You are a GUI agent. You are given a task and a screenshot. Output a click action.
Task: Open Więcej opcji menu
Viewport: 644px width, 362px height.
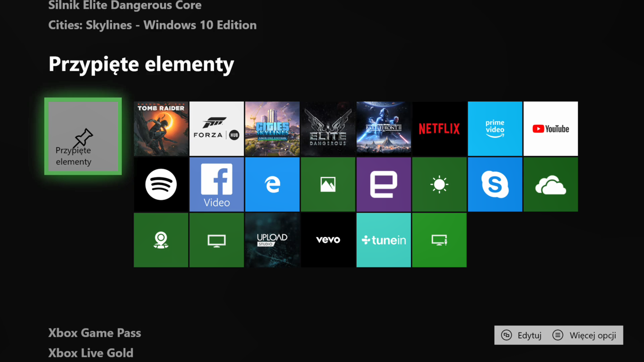pos(584,335)
